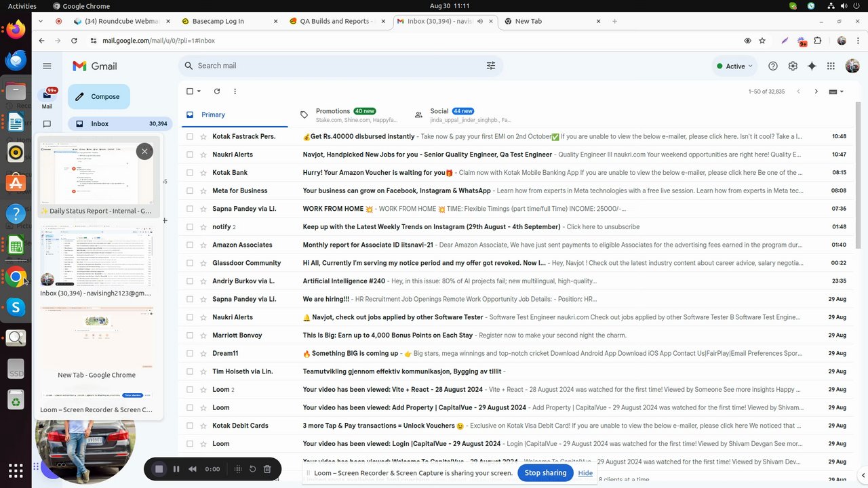Refresh the inbox
868x488 pixels.
pos(217,91)
